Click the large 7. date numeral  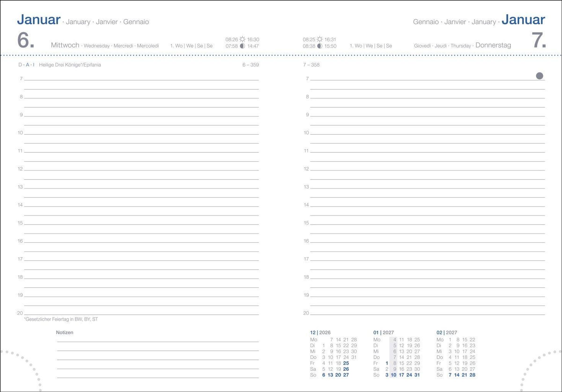point(539,40)
